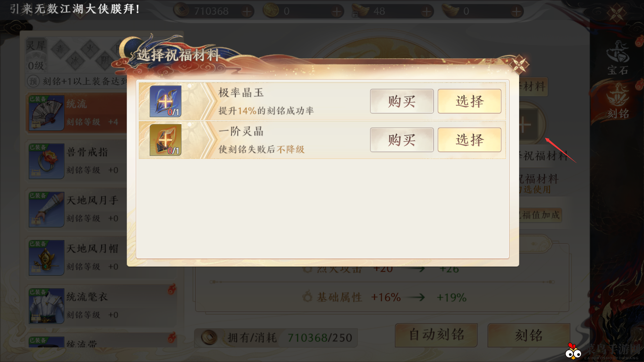Screen dimensions: 644x362
Task: Click the 极率晶玉 material icon
Action: tap(165, 101)
